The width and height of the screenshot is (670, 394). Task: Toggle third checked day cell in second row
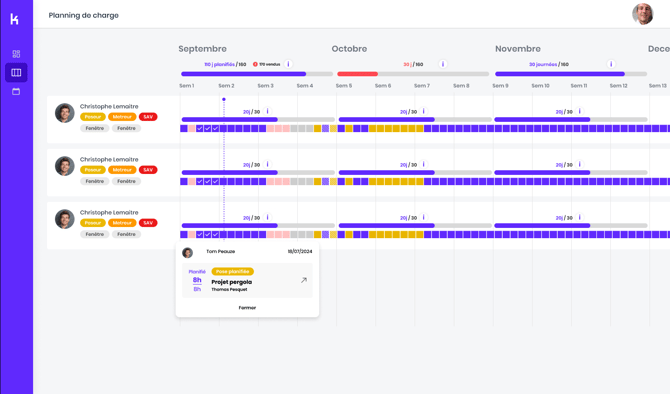tap(215, 182)
